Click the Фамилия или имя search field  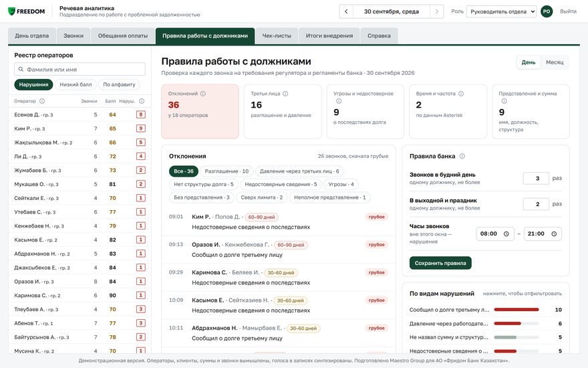80,70
